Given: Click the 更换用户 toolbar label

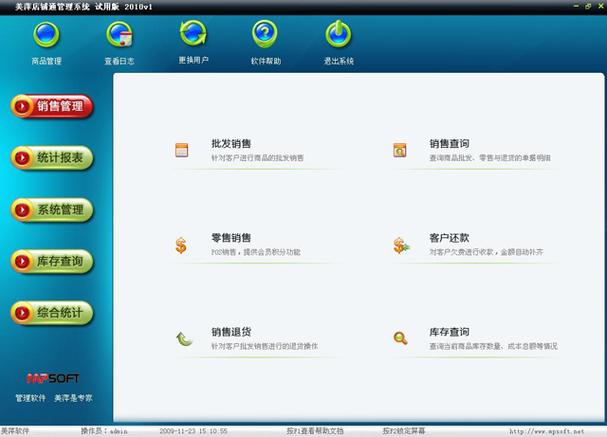Looking at the screenshot, I should (193, 60).
